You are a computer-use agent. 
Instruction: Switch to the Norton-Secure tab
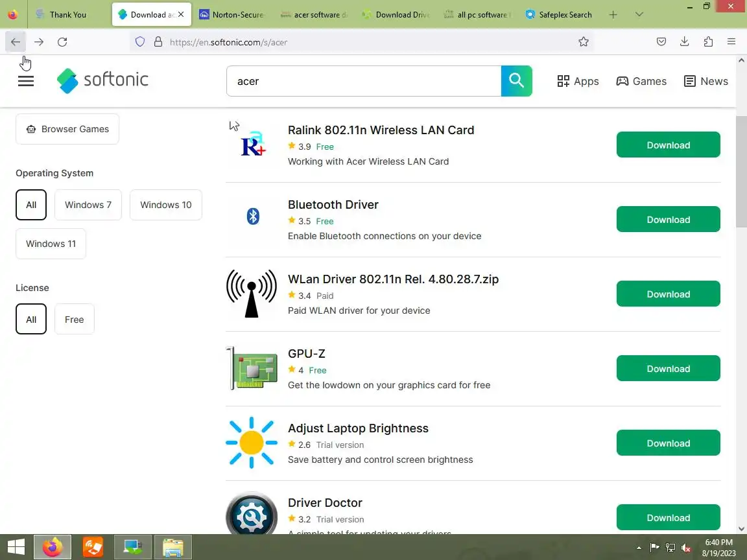231,15
